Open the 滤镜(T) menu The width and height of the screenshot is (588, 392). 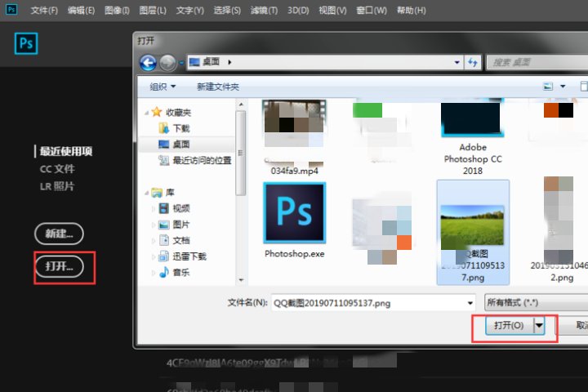click(264, 11)
